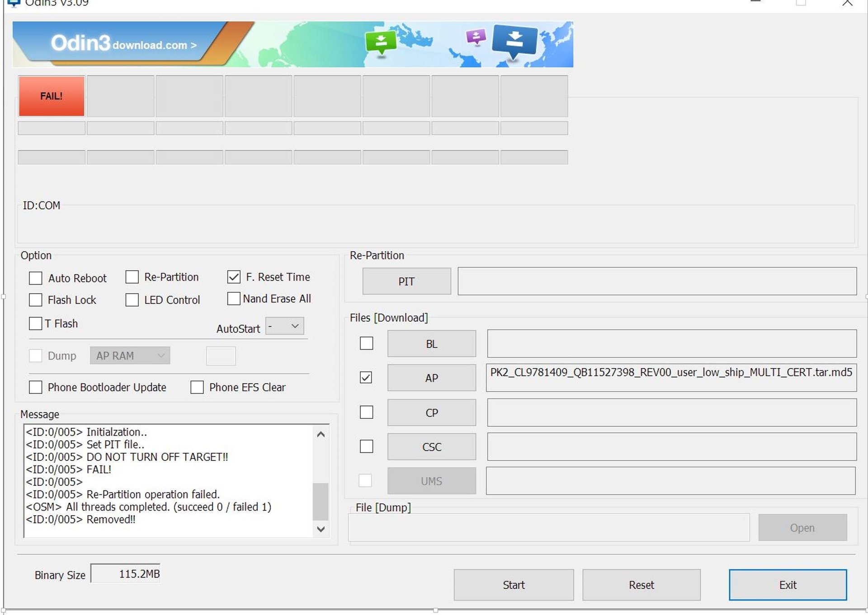The image size is (868, 615).
Task: Click the BL file path field
Action: (x=672, y=343)
